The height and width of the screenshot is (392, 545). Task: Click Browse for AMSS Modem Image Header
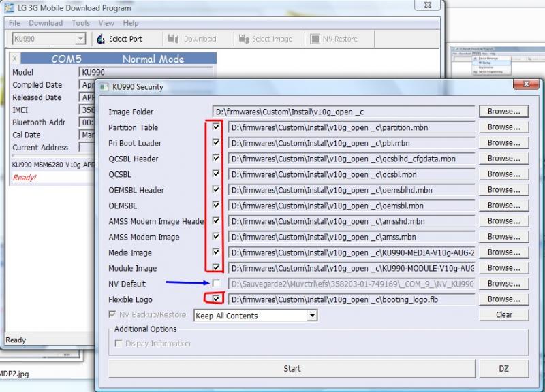[503, 220]
